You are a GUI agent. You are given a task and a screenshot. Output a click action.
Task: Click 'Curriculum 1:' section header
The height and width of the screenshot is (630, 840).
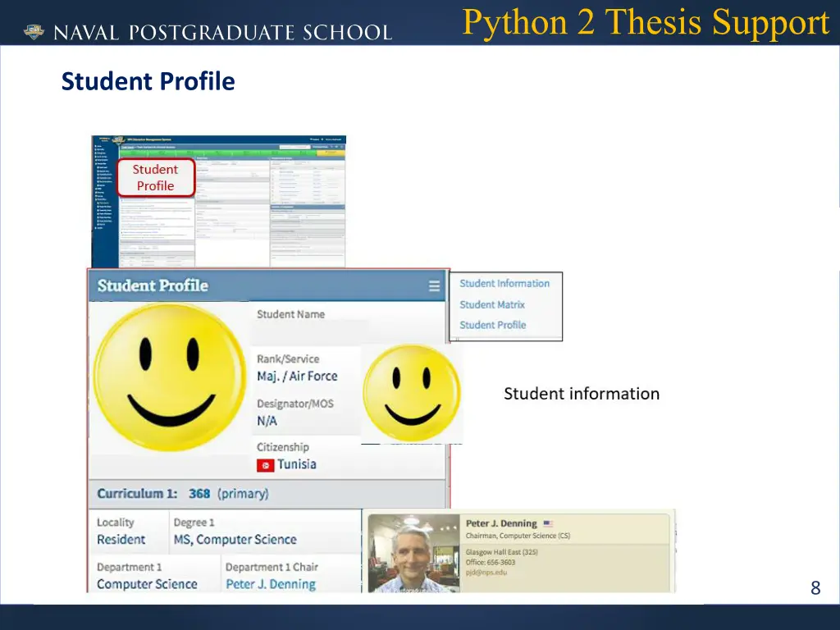tap(137, 493)
